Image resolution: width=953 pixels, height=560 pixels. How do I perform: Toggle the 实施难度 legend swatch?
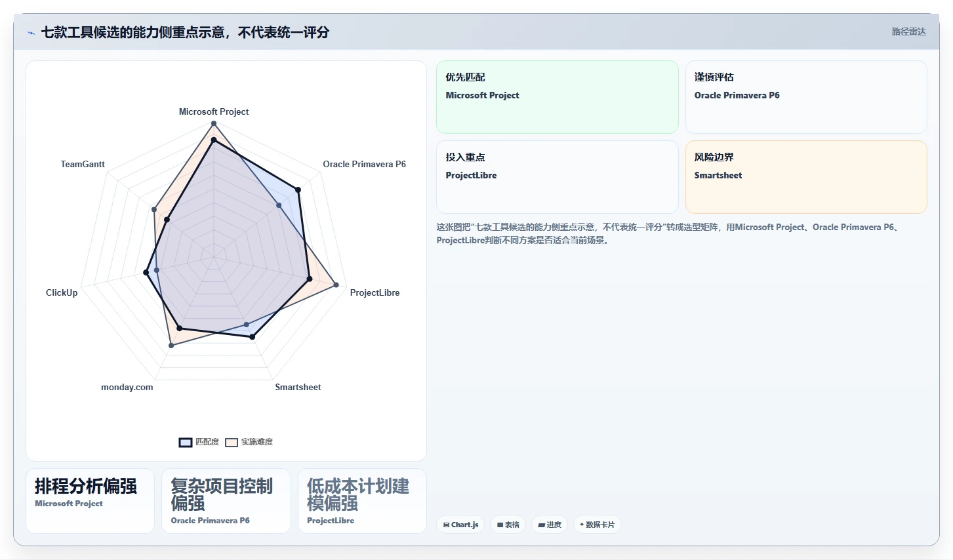(x=231, y=443)
